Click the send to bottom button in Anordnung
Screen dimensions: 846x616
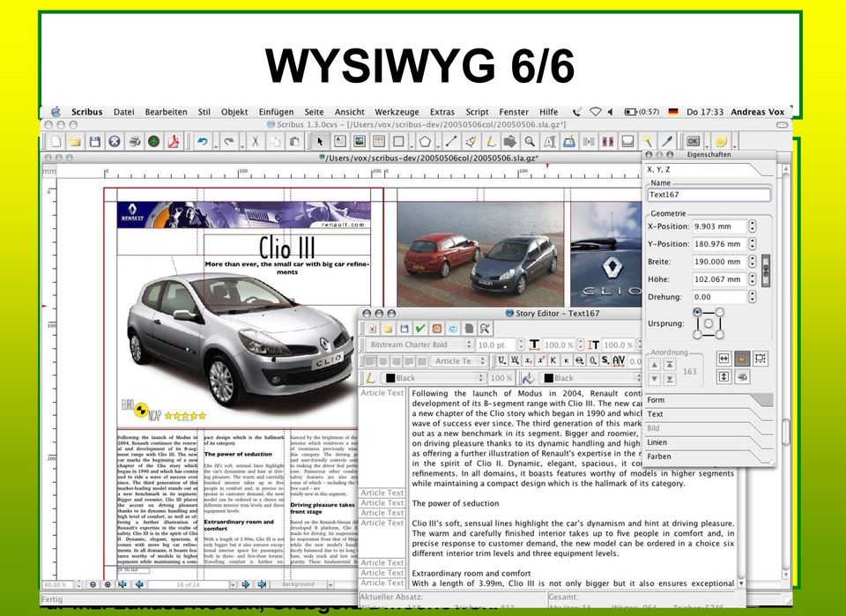(670, 379)
